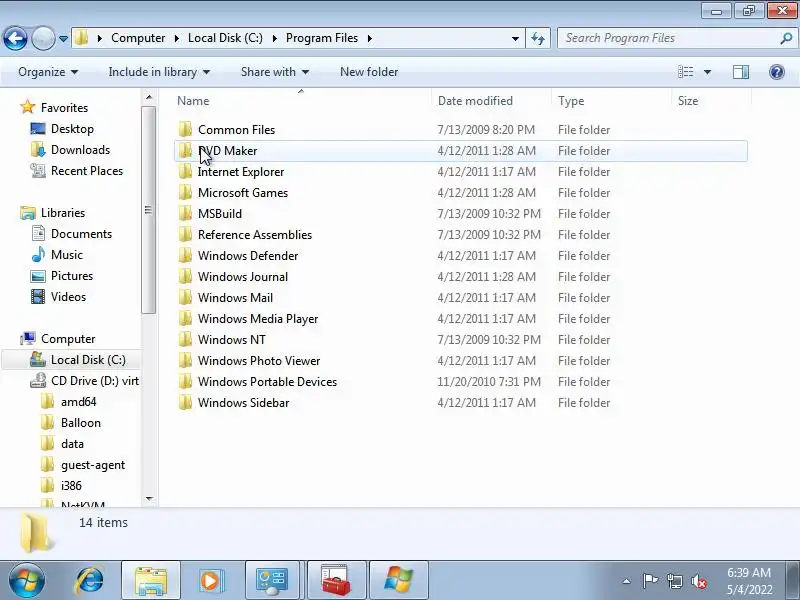Select the Windows Photo Viewer folder name
The image size is (800, 600).
click(x=259, y=361)
